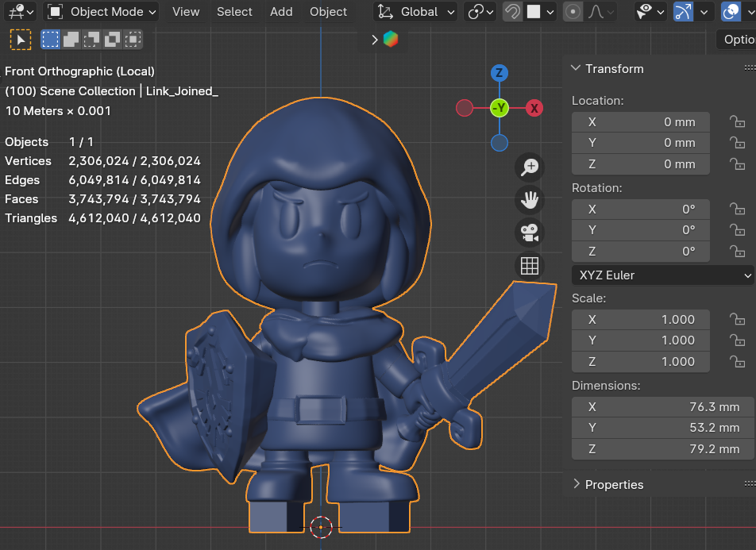Toggle the camera view icon
This screenshot has width=756, height=550.
530,233
